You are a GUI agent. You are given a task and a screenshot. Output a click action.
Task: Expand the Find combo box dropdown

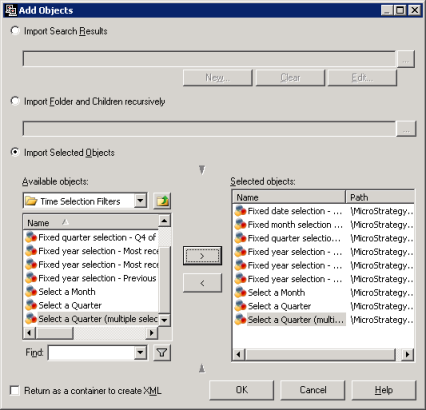[x=140, y=353]
